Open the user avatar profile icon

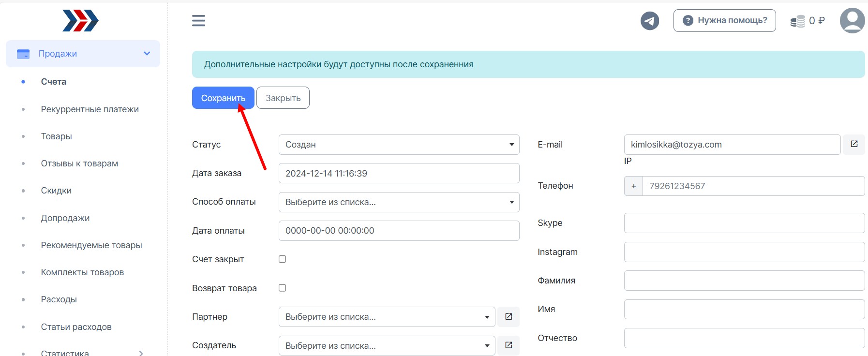[x=852, y=21]
